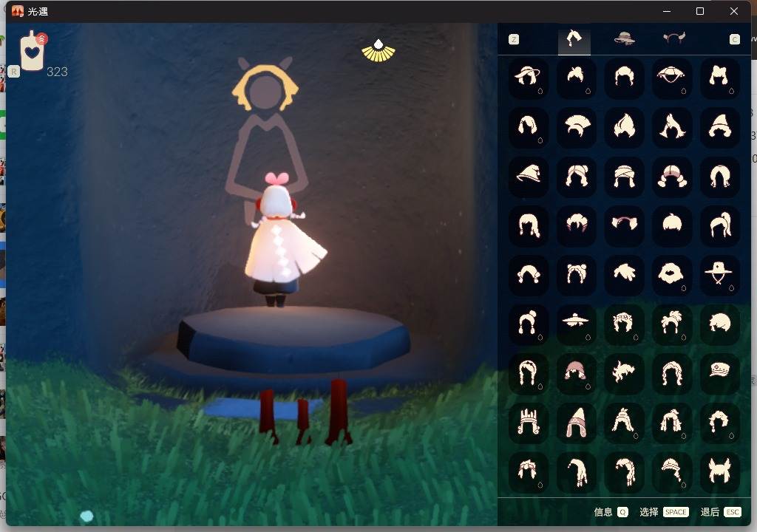
Task: Click the C next category key
Action: (734, 40)
